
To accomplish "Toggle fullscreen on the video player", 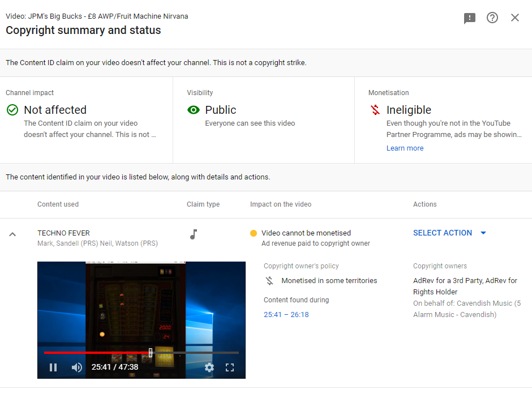I will coord(230,367).
